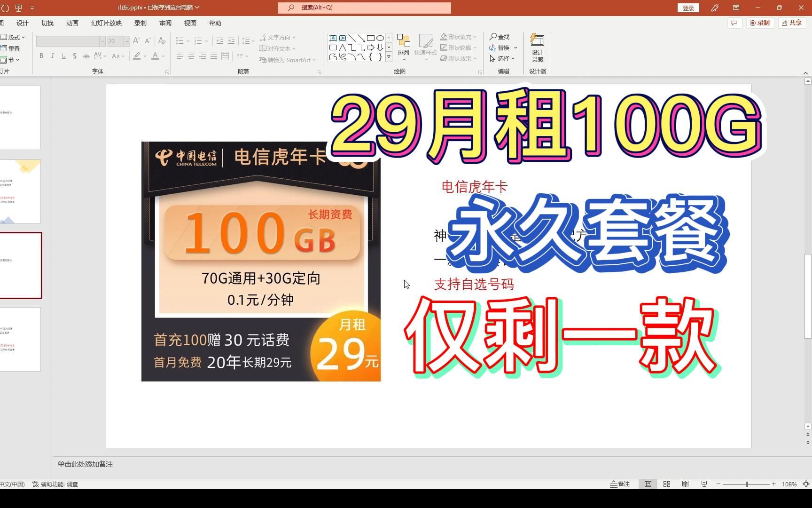Viewport: 812px width, 508px height.
Task: Open the Slide Show (幻灯片放映) tab
Action: pos(107,23)
